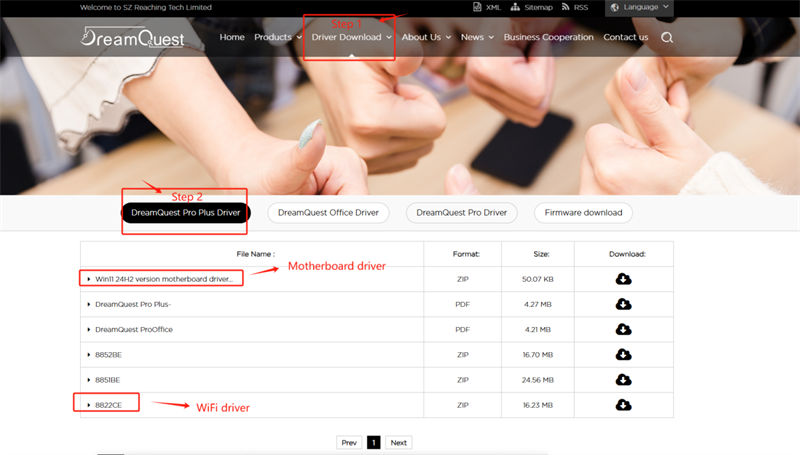Open the RSS feed link
Screen dimensions: 800x455
click(x=575, y=7)
